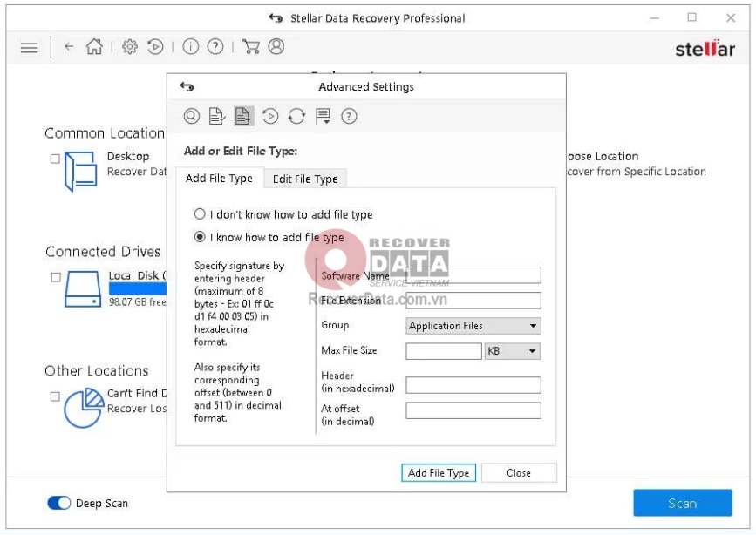Close the Stellar Data Recovery window
This screenshot has width=756, height=535.
[731, 17]
